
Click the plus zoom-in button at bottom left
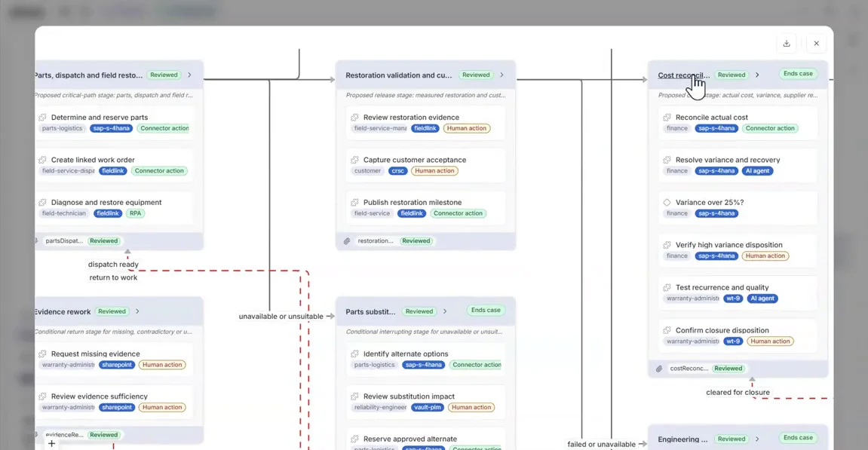coord(51,443)
